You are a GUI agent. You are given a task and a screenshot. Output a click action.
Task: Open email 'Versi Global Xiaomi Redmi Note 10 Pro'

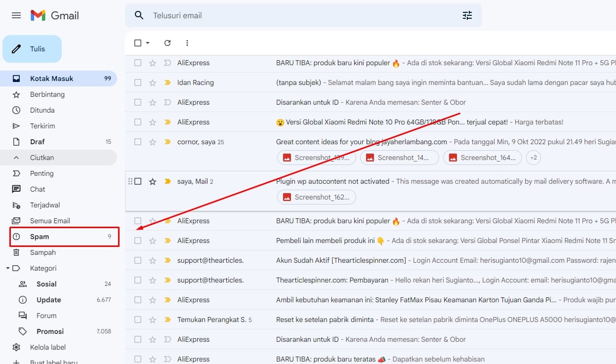(371, 122)
